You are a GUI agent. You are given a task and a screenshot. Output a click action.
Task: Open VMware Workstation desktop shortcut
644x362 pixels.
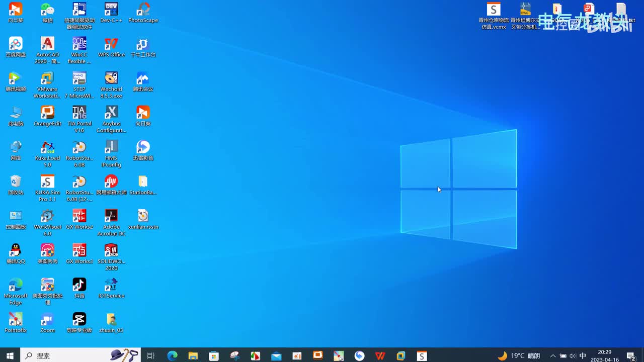(47, 85)
